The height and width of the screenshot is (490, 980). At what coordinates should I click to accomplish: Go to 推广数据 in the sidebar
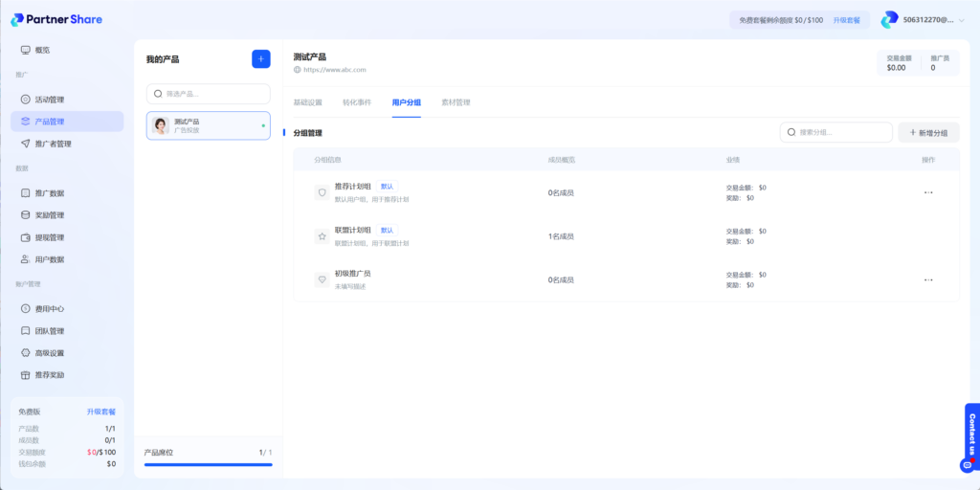point(49,193)
